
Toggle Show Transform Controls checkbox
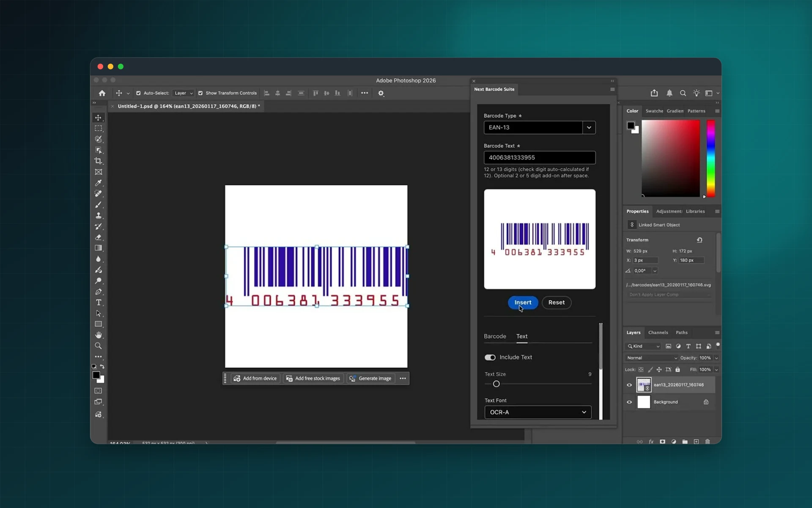[x=200, y=93]
